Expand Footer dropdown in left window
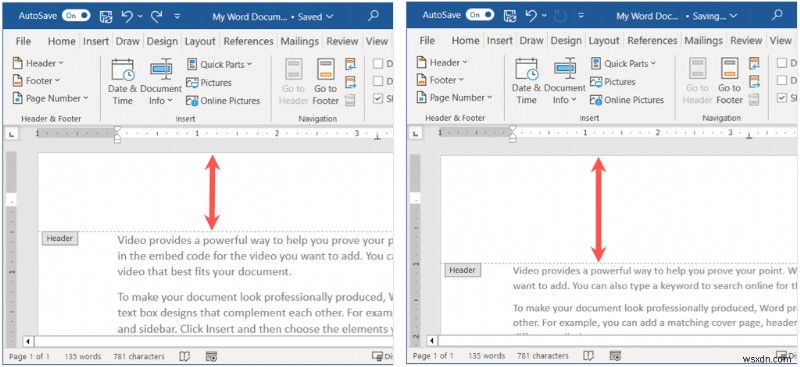The image size is (800, 367). pyautogui.click(x=36, y=81)
